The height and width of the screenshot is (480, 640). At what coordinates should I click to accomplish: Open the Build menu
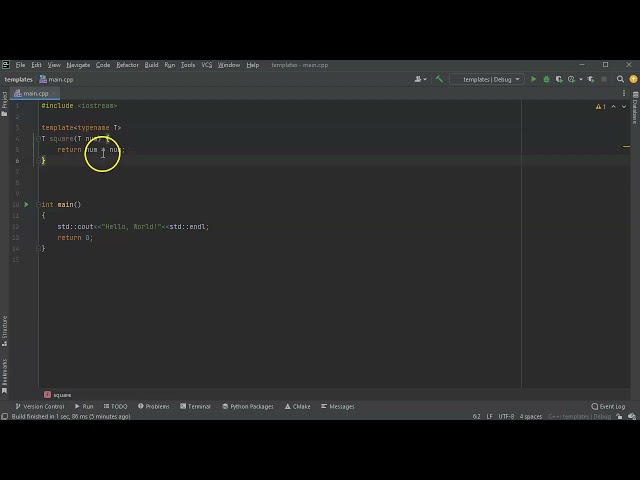pyautogui.click(x=151, y=65)
